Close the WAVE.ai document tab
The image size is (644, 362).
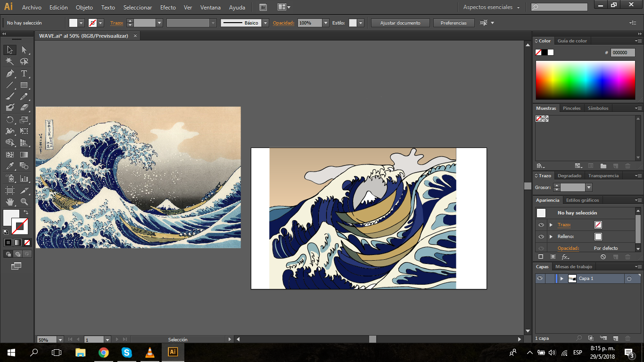coord(135,36)
